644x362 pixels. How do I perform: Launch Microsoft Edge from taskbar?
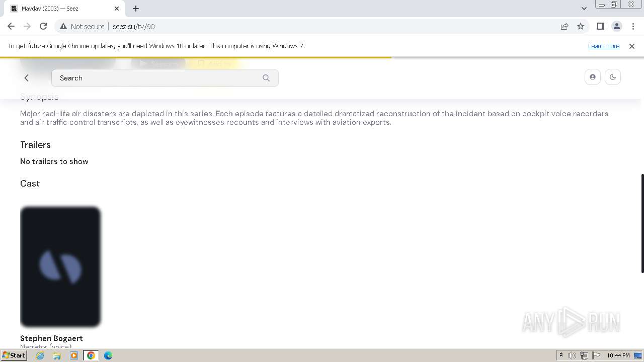coord(108,355)
